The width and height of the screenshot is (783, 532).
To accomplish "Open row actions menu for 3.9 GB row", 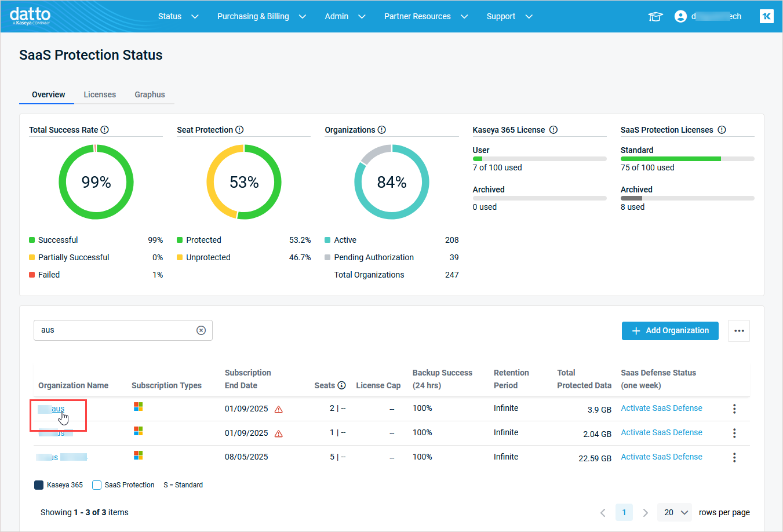I will pyautogui.click(x=734, y=409).
